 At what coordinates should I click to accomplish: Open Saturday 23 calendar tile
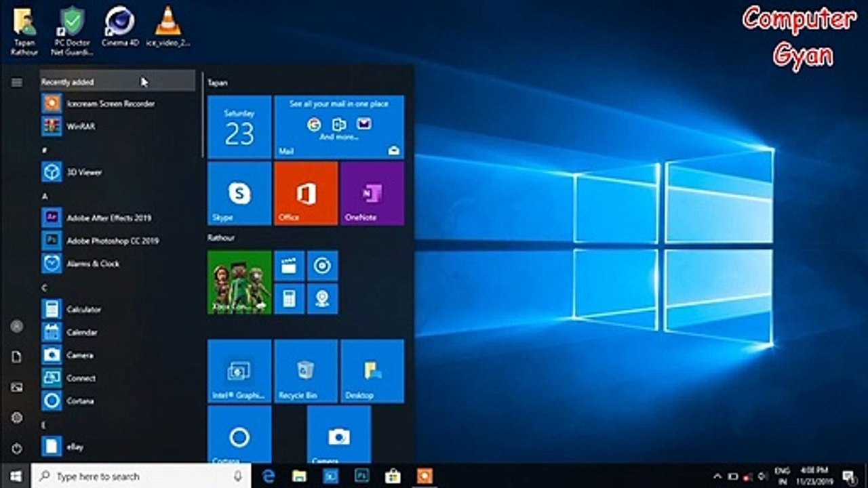coord(239,127)
